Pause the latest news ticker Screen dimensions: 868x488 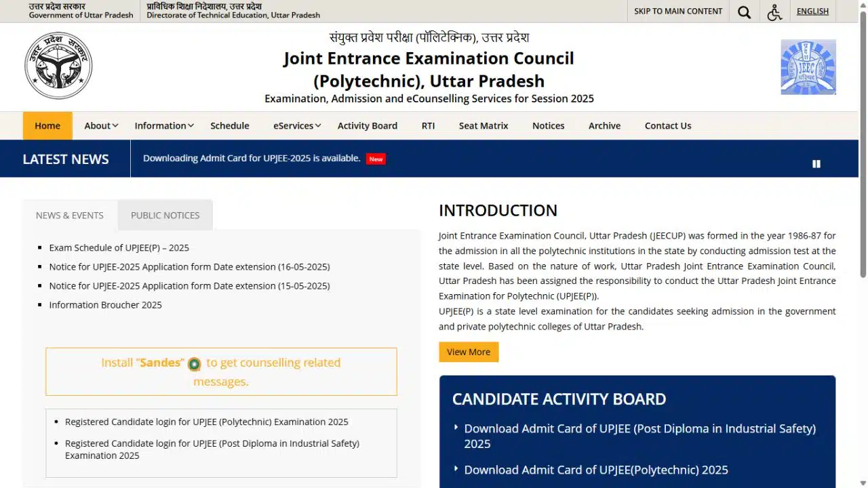pos(816,163)
